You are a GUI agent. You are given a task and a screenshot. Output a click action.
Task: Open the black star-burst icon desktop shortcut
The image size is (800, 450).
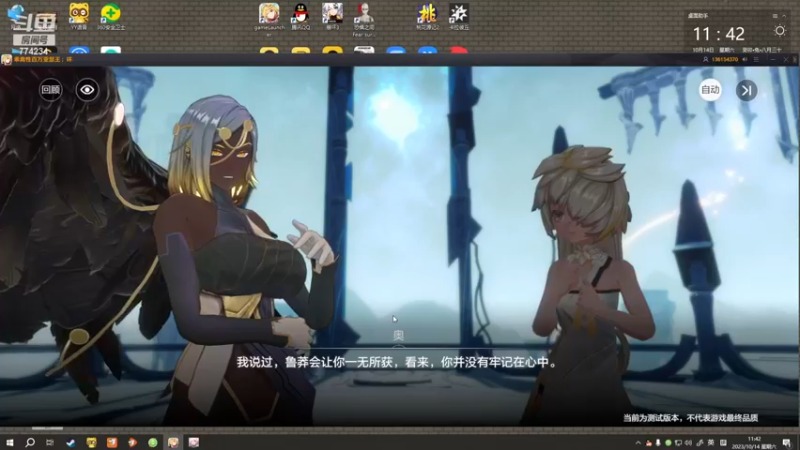[x=459, y=16]
